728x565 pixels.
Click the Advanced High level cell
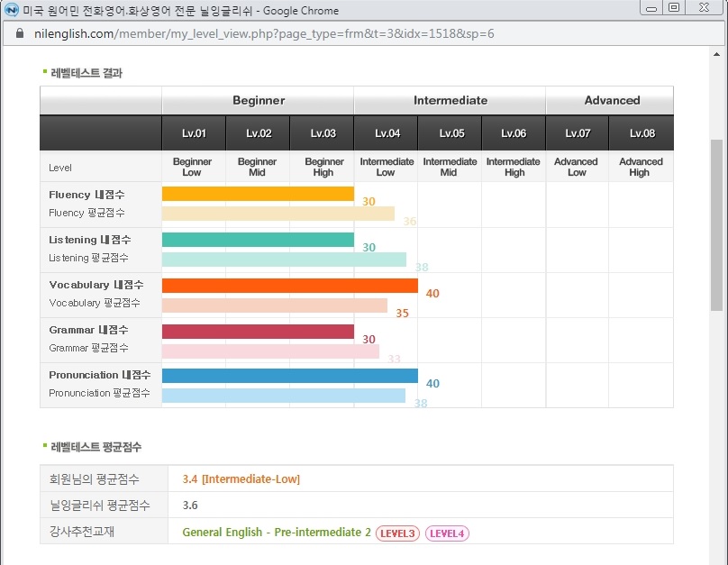pyautogui.click(x=641, y=167)
